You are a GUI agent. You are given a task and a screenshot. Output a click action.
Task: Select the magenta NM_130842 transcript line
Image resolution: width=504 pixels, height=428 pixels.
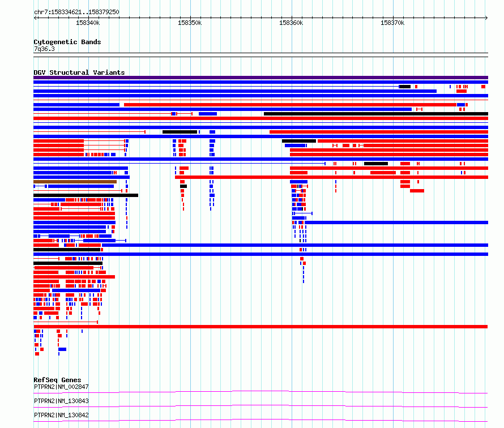coord(260,420)
